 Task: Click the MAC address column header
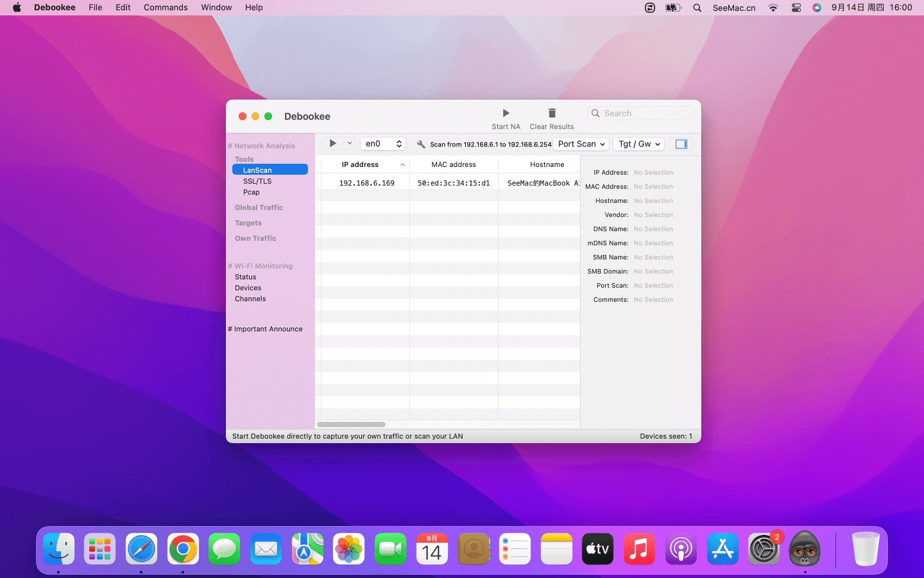point(454,164)
